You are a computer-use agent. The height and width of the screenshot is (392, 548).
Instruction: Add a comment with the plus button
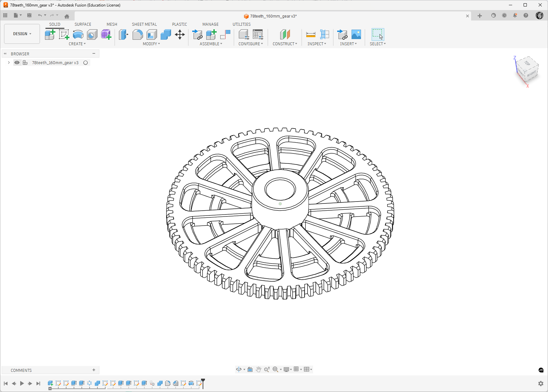94,370
